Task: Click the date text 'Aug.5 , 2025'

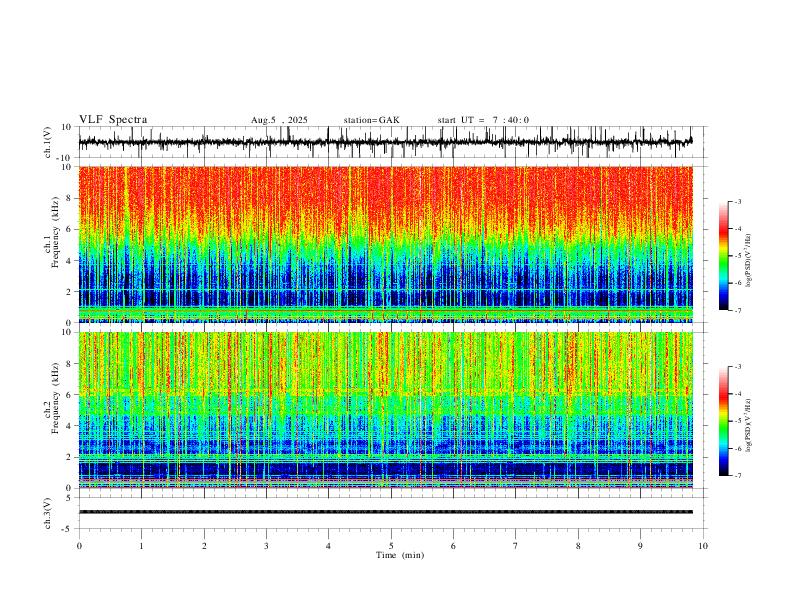Action: [279, 120]
